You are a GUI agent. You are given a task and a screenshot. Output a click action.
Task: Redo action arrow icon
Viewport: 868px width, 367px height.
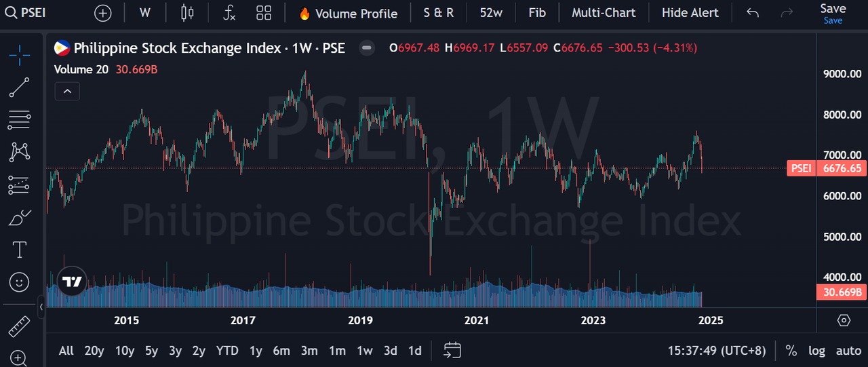tap(787, 12)
